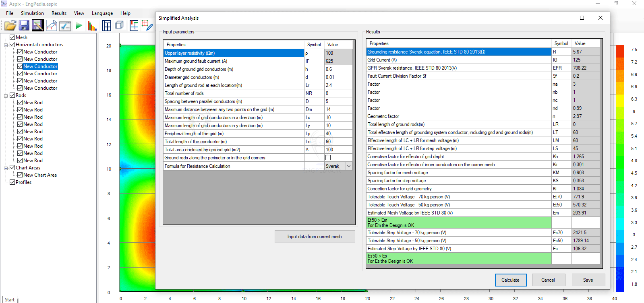
Task: Click Input data from current mesh button
Action: [315, 237]
